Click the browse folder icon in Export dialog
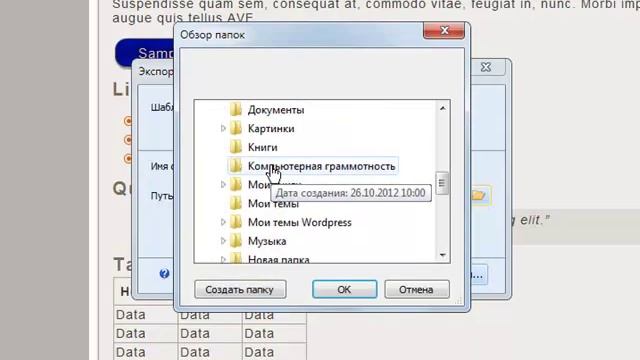 point(479,195)
